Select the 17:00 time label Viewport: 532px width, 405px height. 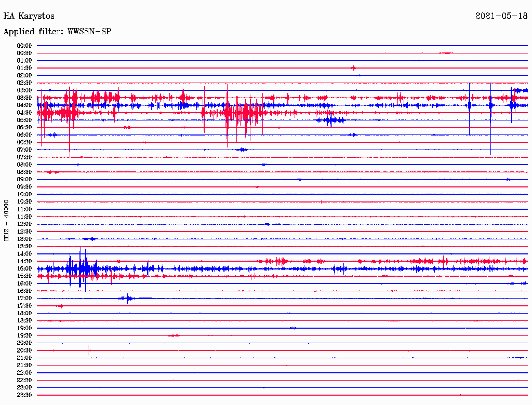[x=24, y=299]
